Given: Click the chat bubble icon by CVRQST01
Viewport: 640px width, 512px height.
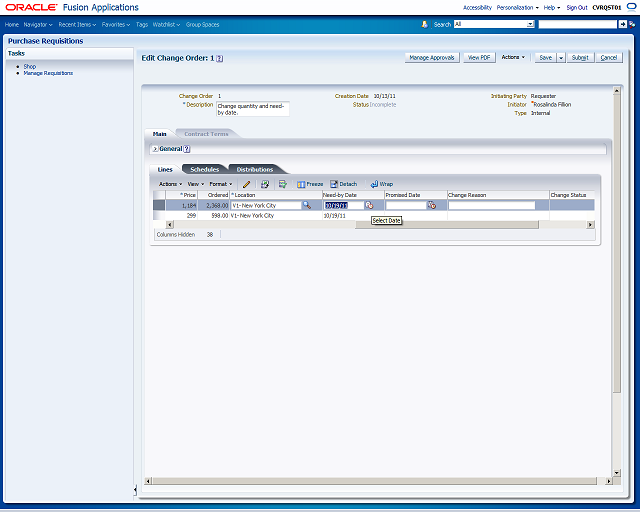Looking at the screenshot, I should tap(631, 7).
